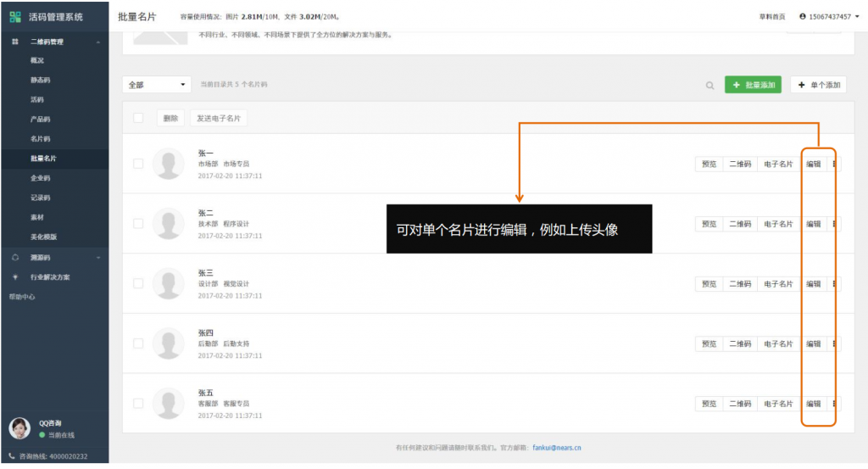
Task: Tick the select-all checkbox
Action: (138, 118)
